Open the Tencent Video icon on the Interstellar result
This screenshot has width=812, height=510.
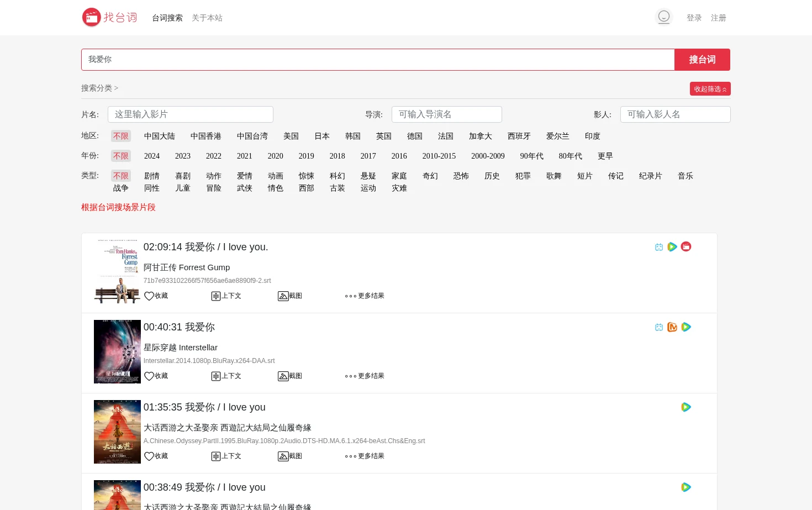pyautogui.click(x=686, y=327)
